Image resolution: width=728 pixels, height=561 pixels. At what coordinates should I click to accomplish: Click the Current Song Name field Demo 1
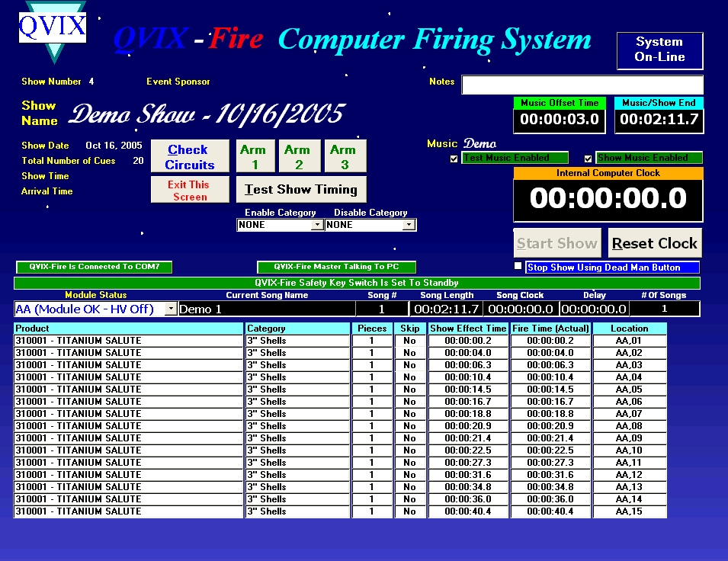(267, 309)
